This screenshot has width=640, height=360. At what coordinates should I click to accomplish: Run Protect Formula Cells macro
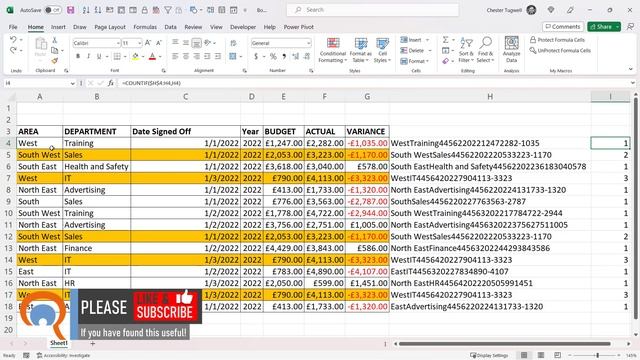point(557,40)
